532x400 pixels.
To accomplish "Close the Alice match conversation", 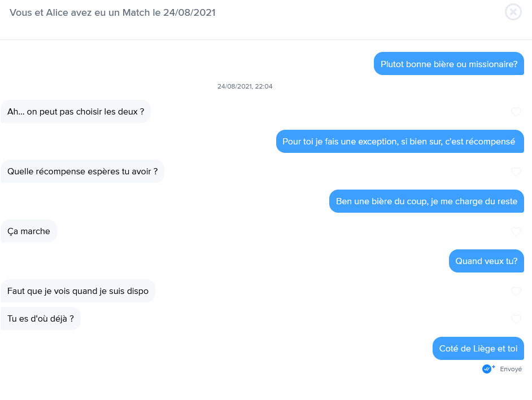I will 513,12.
